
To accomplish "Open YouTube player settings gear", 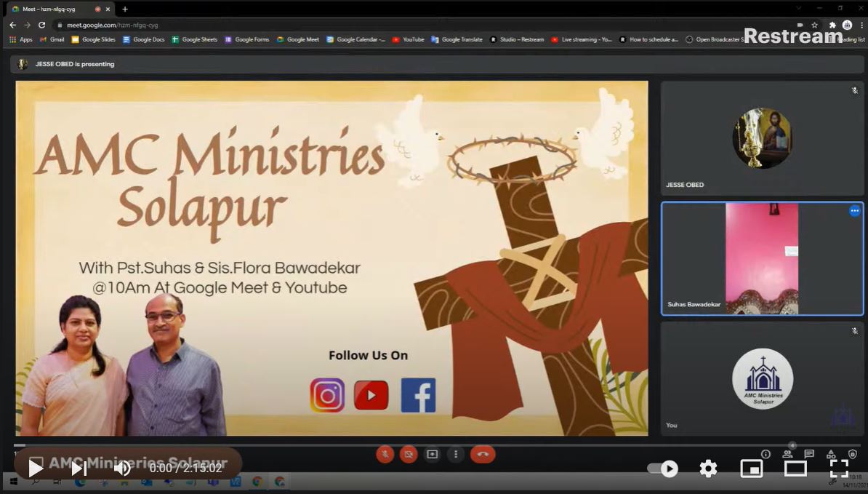I will [708, 469].
